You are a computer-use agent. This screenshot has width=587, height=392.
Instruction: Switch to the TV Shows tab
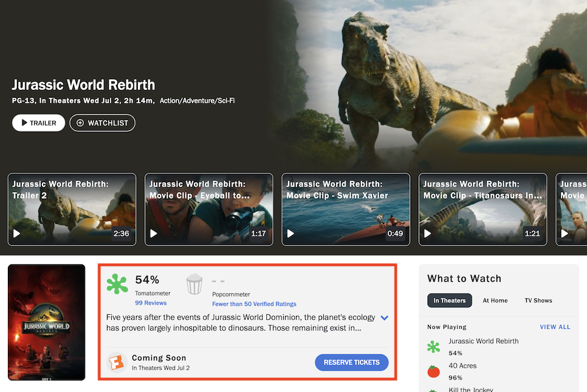pyautogui.click(x=538, y=300)
